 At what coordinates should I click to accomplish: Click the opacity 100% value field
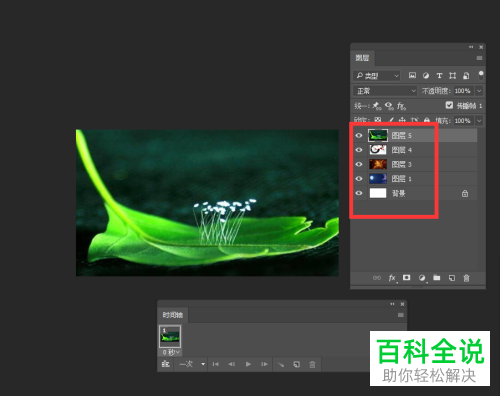(464, 91)
